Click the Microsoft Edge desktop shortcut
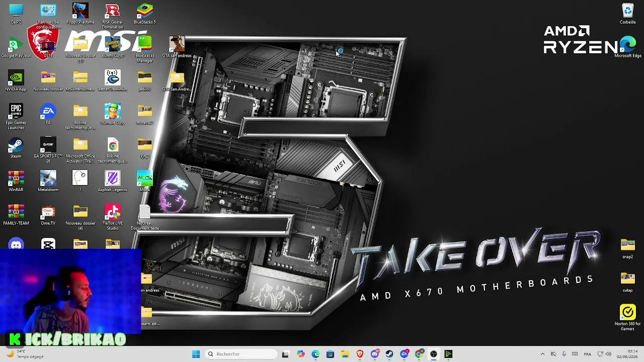The height and width of the screenshot is (362, 644). pyautogui.click(x=627, y=47)
